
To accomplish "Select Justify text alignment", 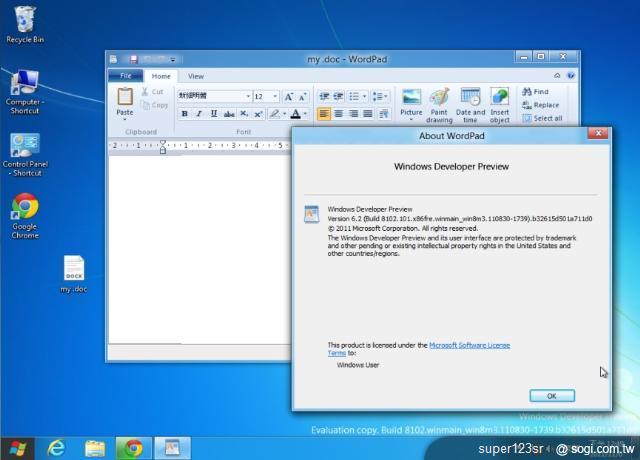I will (368, 113).
